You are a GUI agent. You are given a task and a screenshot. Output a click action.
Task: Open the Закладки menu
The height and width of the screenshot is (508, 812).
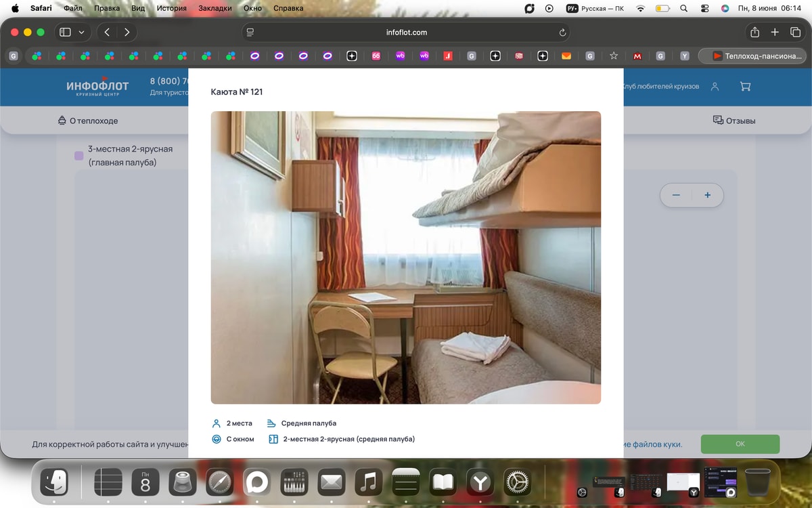pos(215,8)
